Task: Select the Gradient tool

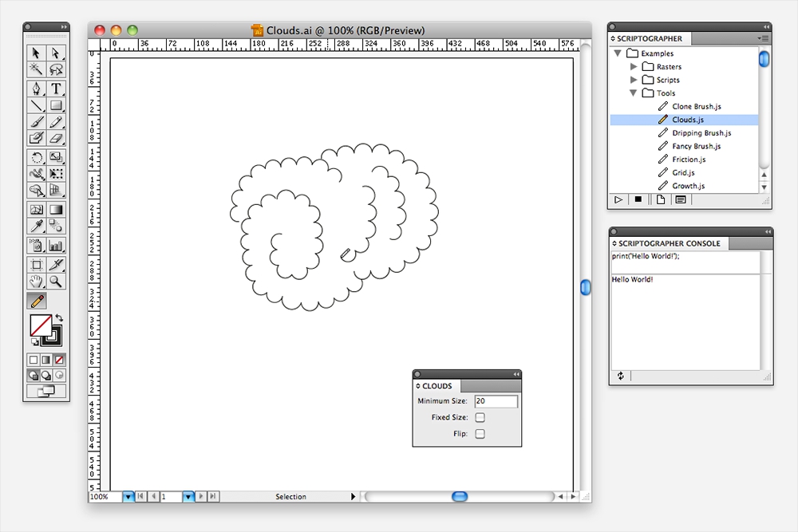Action: [x=56, y=210]
